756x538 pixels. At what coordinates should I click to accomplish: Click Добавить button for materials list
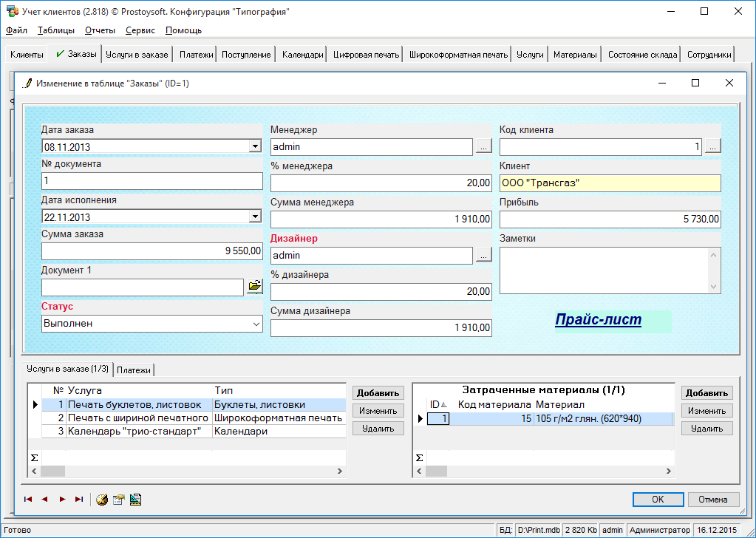706,393
